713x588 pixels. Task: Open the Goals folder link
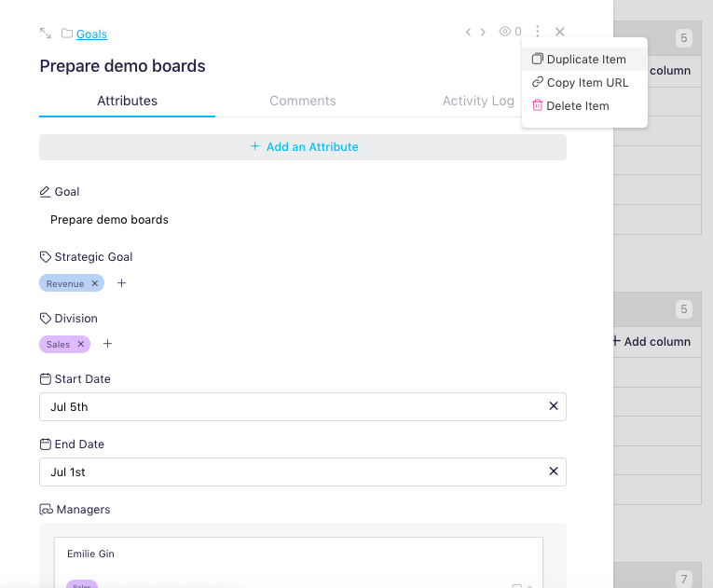91,34
